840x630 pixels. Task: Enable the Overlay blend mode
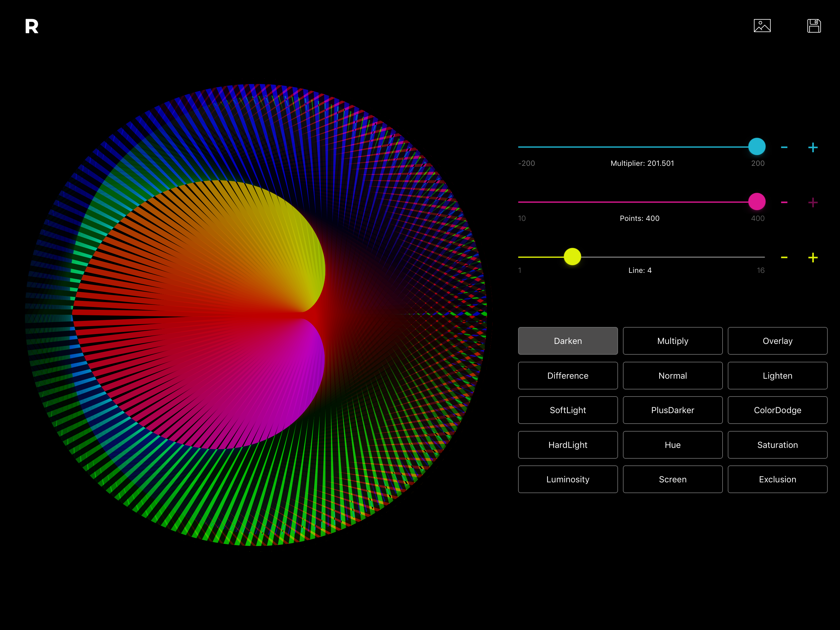[777, 341]
